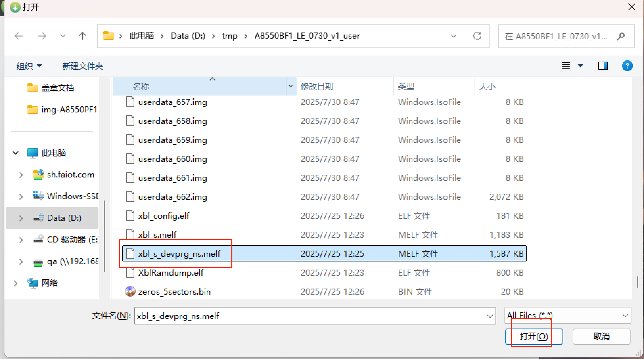This screenshot has height=359, width=644.
Task: Click the search magnifier icon
Action: pyautogui.click(x=621, y=36)
